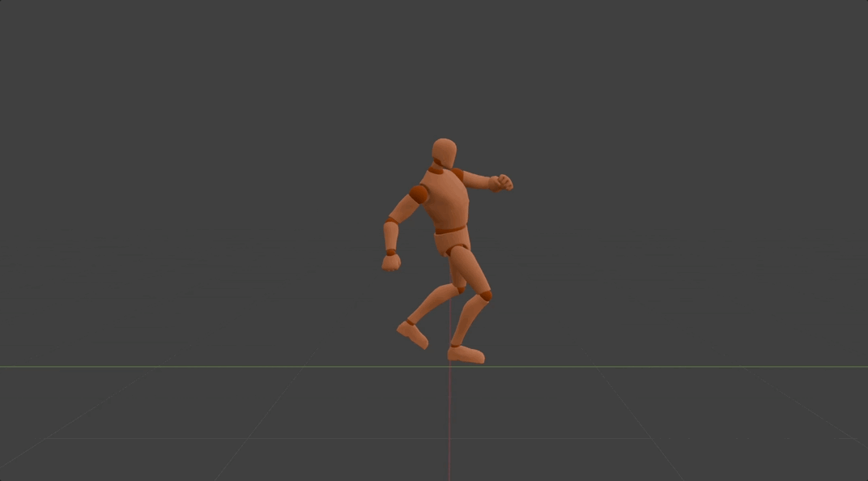Select the planted foot on the ground
The width and height of the screenshot is (868, 481).
click(x=466, y=354)
